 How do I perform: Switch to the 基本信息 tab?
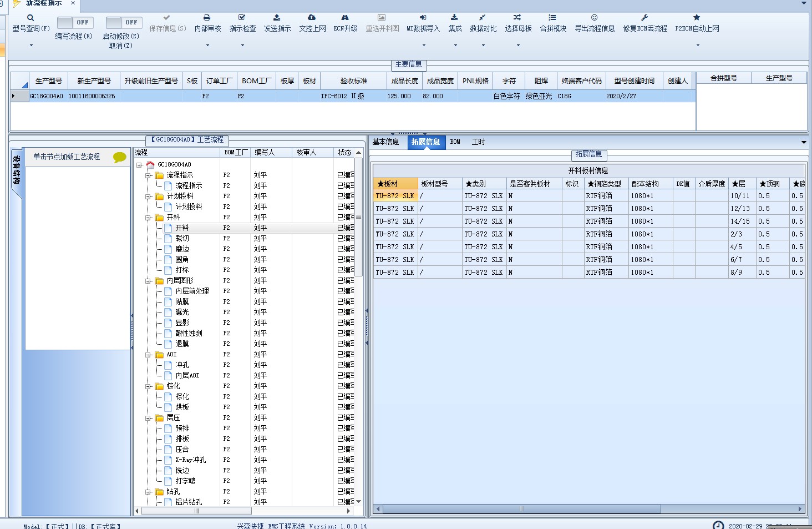coord(385,142)
